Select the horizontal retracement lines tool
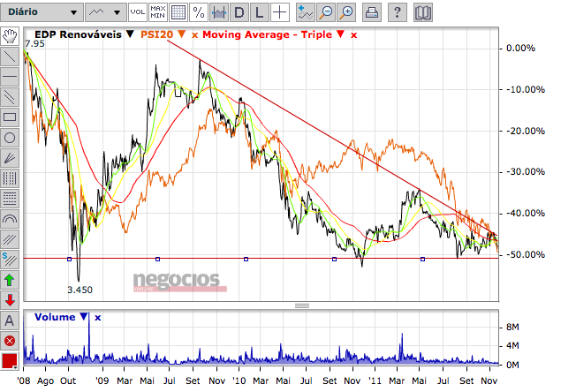 (x=10, y=199)
